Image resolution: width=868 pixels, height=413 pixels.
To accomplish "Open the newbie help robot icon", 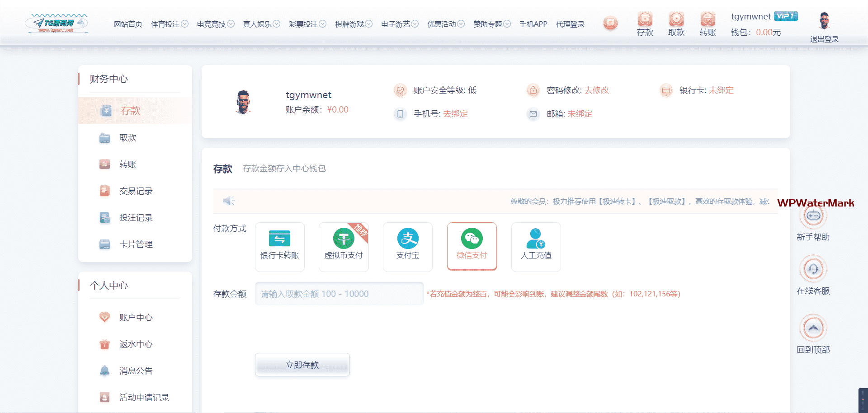I will click(813, 216).
